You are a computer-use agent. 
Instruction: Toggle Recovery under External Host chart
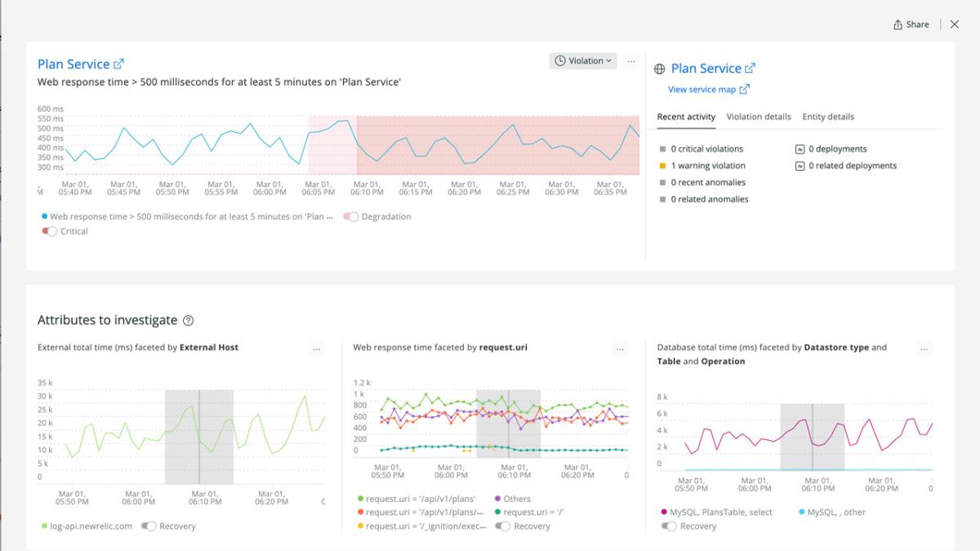click(149, 527)
